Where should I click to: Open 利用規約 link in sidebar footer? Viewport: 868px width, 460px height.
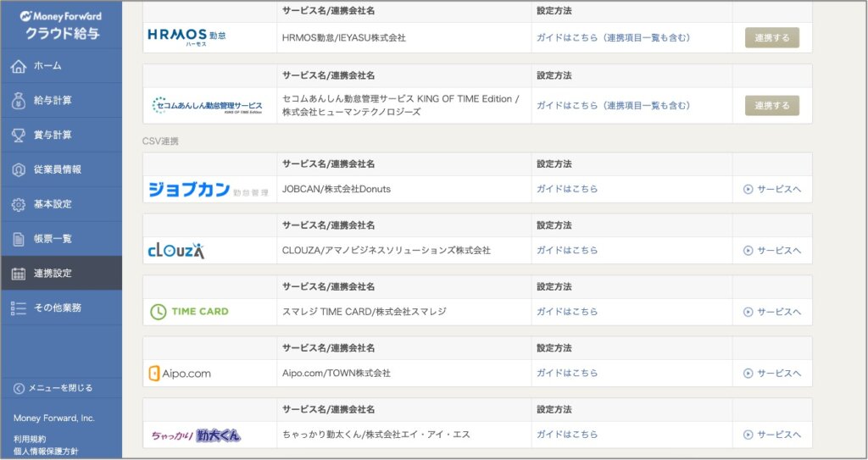tap(31, 439)
